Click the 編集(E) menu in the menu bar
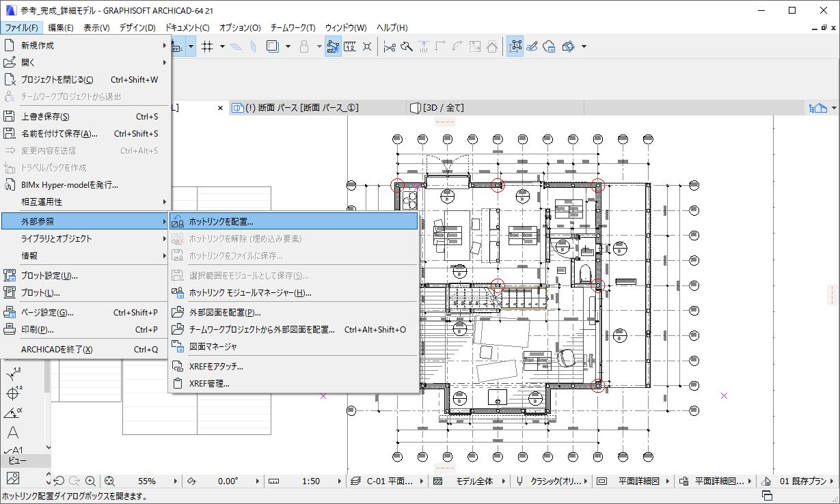Viewport: 840px width, 504px height. click(x=61, y=27)
